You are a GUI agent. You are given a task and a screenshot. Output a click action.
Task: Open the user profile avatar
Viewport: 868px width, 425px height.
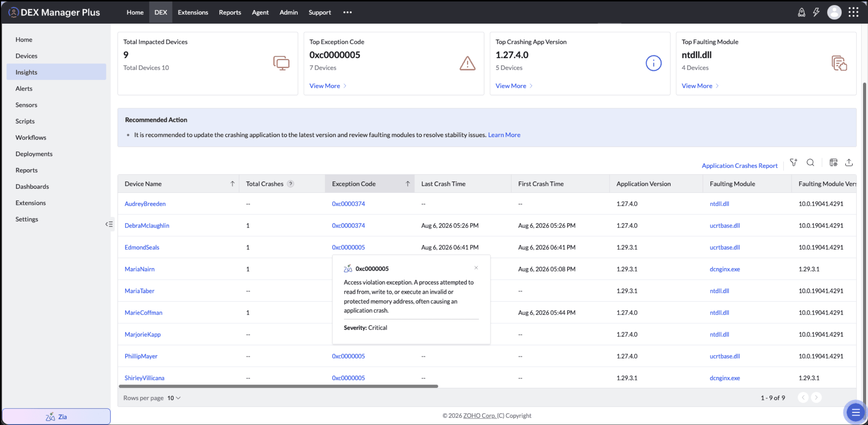pyautogui.click(x=834, y=13)
